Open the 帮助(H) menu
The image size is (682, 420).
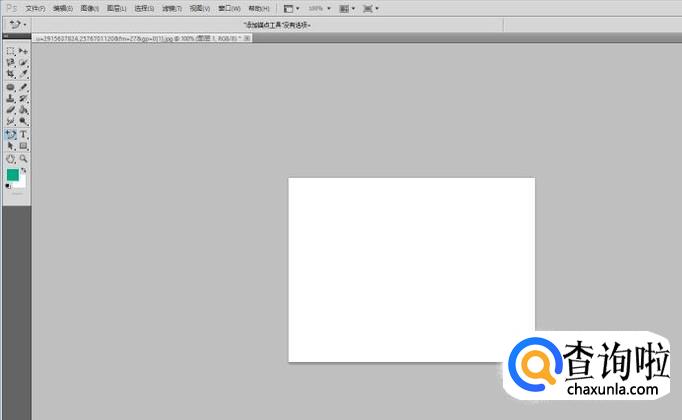259,8
